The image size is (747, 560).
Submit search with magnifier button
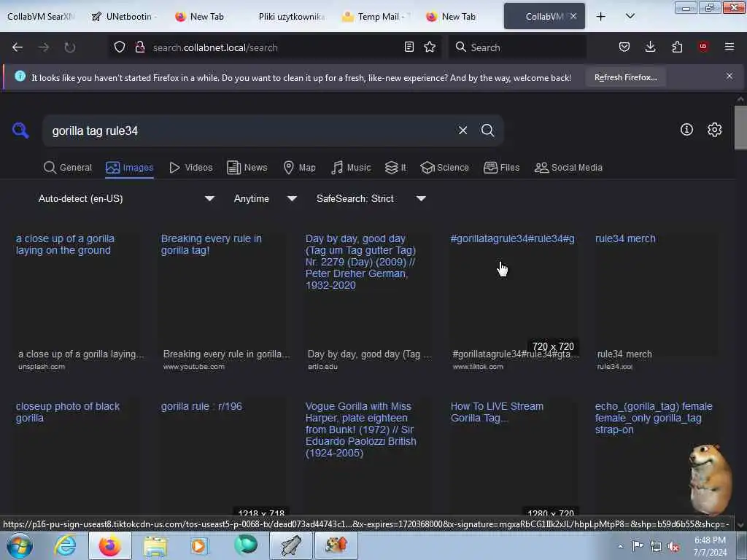pos(487,130)
